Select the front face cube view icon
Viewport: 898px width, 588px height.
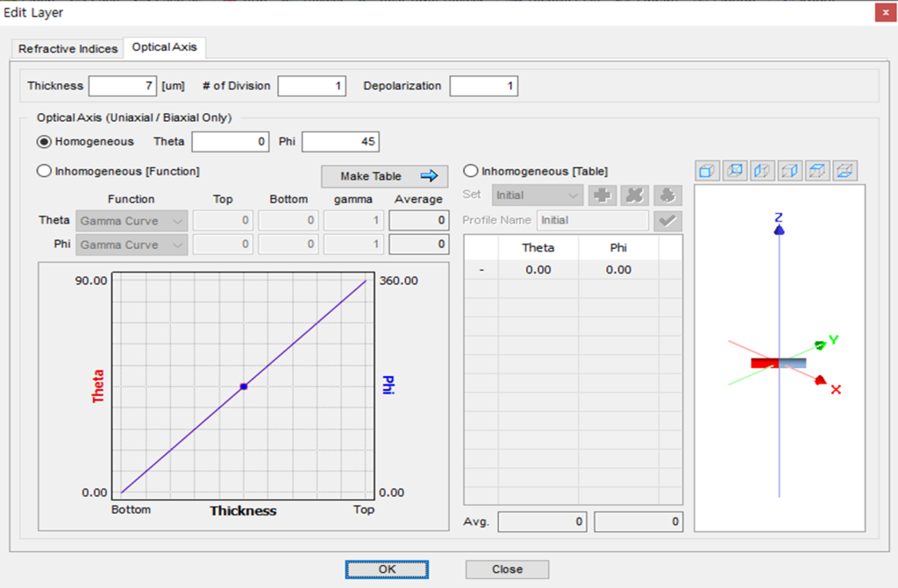pos(707,171)
